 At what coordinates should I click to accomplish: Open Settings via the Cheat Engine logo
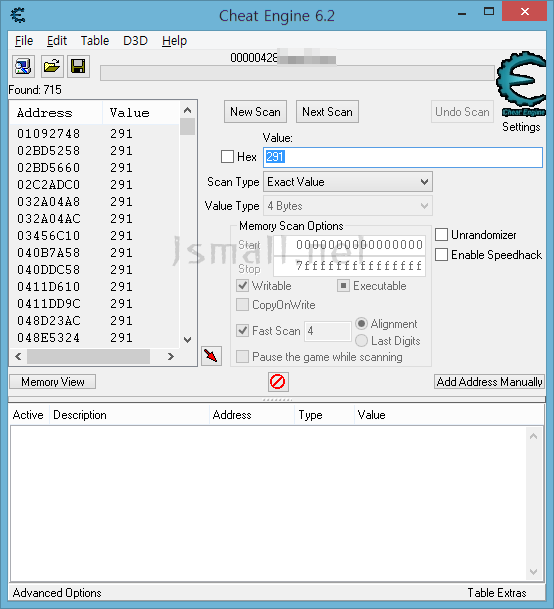pyautogui.click(x=521, y=84)
